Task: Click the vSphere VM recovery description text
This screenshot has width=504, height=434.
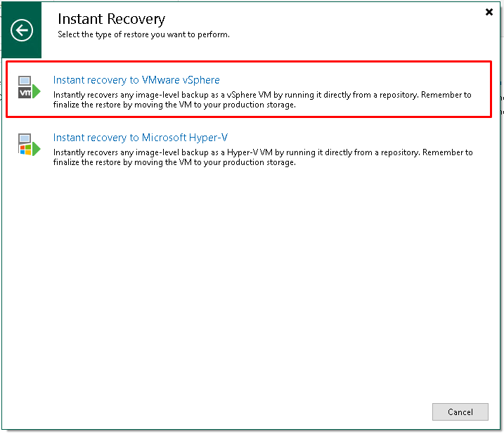Action: (x=262, y=100)
